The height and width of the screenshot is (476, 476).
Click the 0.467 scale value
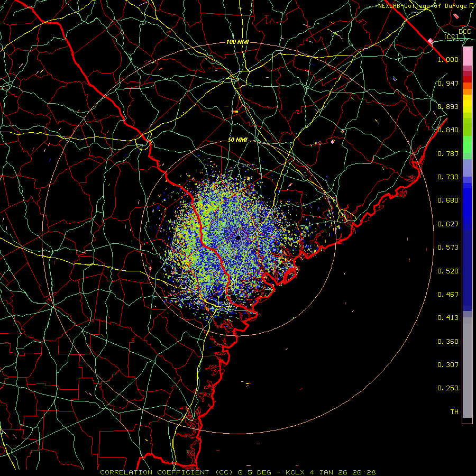pos(448,295)
